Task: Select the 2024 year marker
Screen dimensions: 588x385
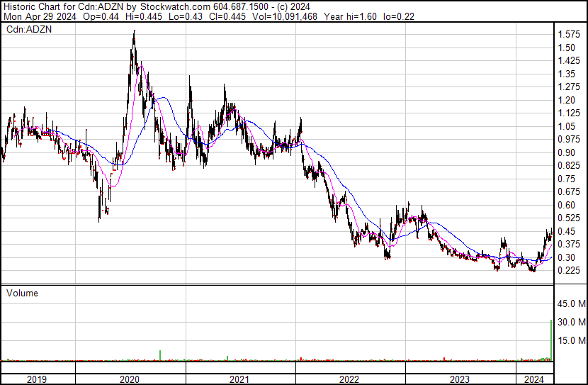Action: point(533,379)
